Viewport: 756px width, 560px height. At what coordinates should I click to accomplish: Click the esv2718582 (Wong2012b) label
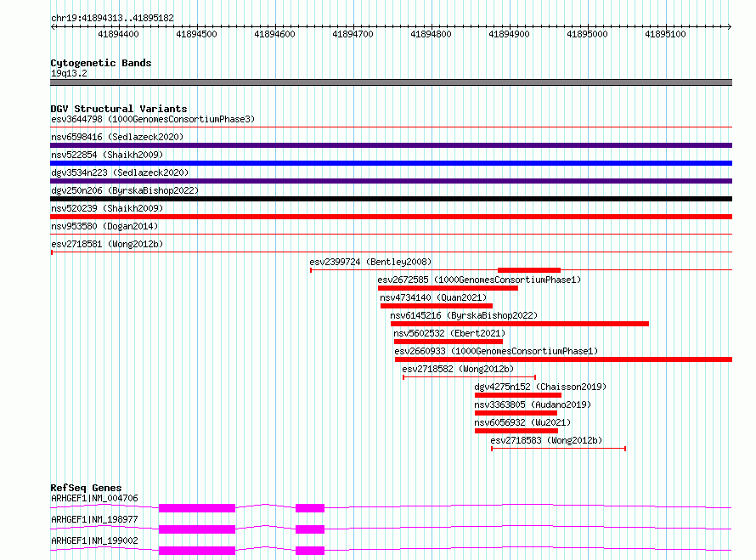tap(458, 369)
